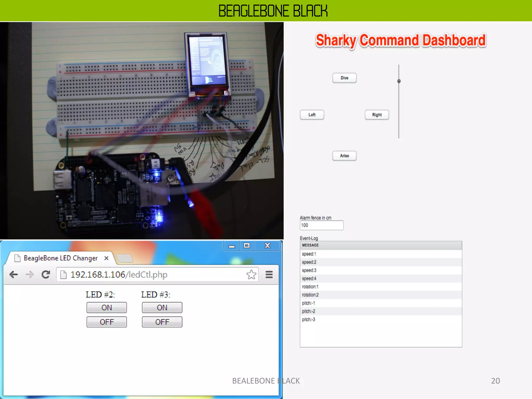This screenshot has height=399, width=532.
Task: Click the Arise button on dashboard
Action: point(344,156)
